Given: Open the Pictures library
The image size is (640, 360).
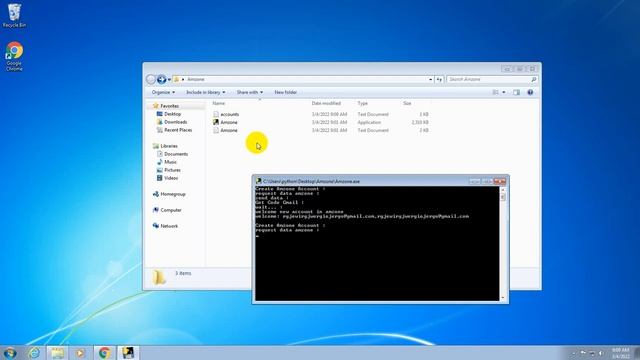Looking at the screenshot, I should 172,170.
